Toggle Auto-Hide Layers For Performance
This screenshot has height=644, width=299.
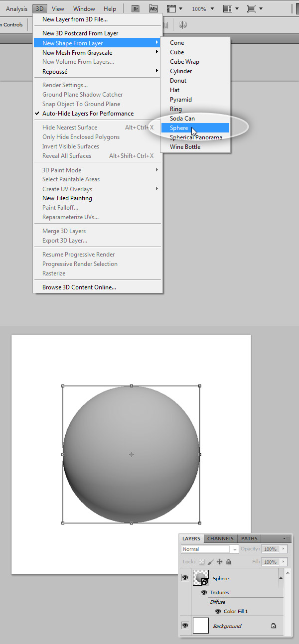pyautogui.click(x=88, y=114)
